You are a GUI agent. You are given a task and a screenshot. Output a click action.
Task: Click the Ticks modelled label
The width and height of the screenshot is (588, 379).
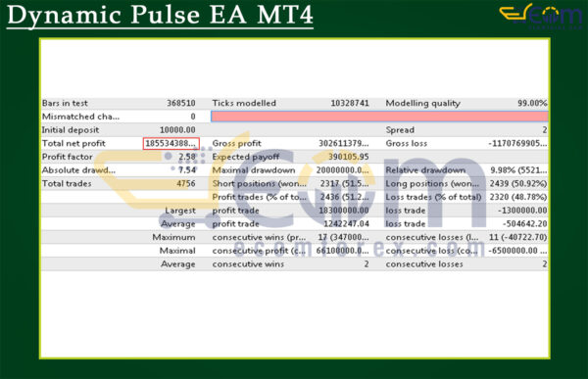[x=244, y=103]
